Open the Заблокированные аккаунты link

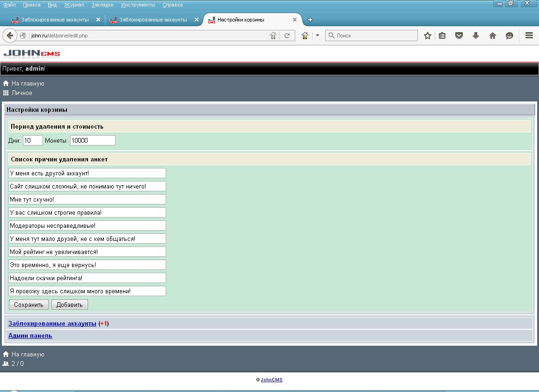click(x=52, y=324)
